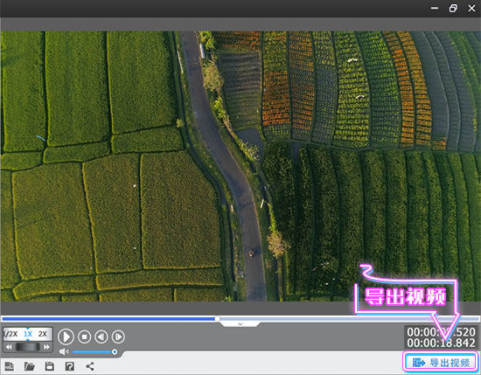Step to the previous frame

[101, 337]
